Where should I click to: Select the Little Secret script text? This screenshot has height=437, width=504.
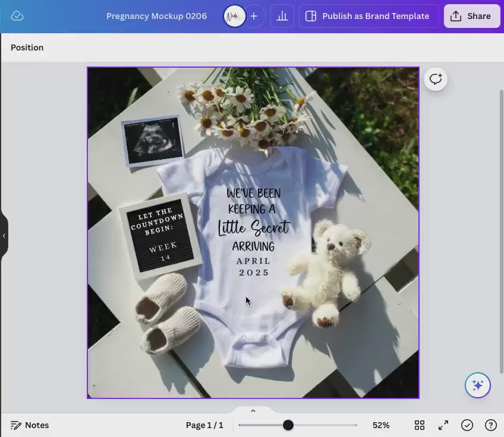click(253, 227)
